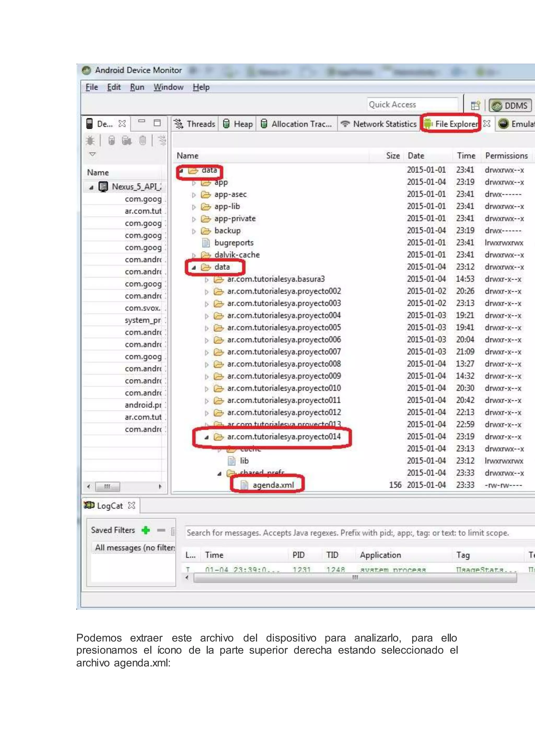Expand the app-asec folder
Screen dimensions: 535x756
(194, 195)
